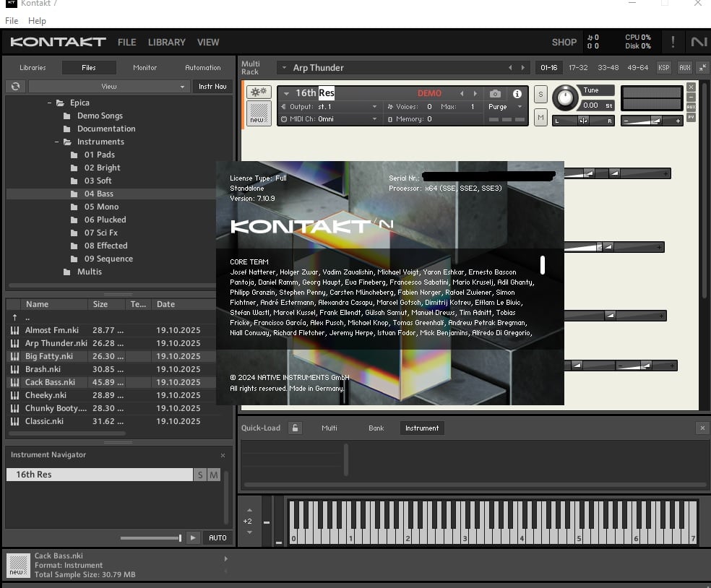The width and height of the screenshot is (711, 588).
Task: Load next instrument arrow in header
Action: tap(475, 93)
